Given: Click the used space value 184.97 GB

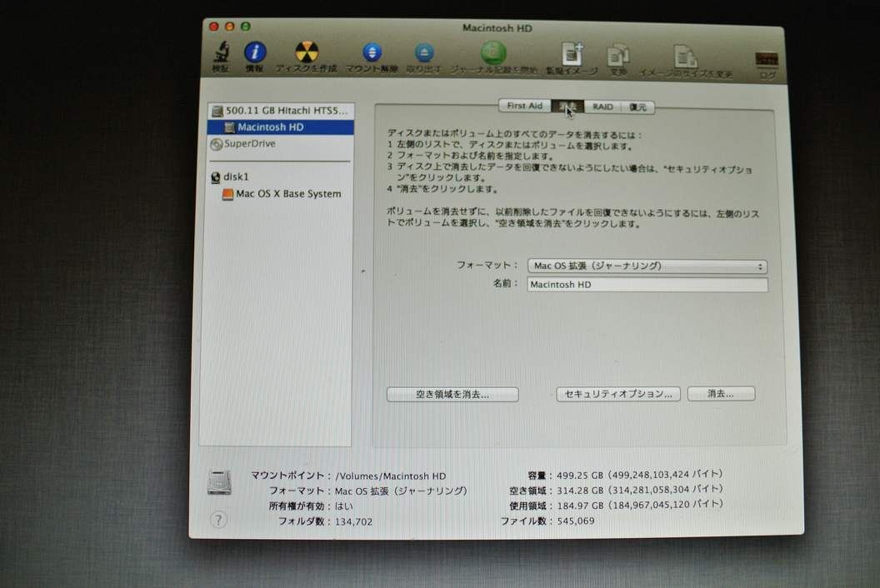Looking at the screenshot, I should (580, 506).
